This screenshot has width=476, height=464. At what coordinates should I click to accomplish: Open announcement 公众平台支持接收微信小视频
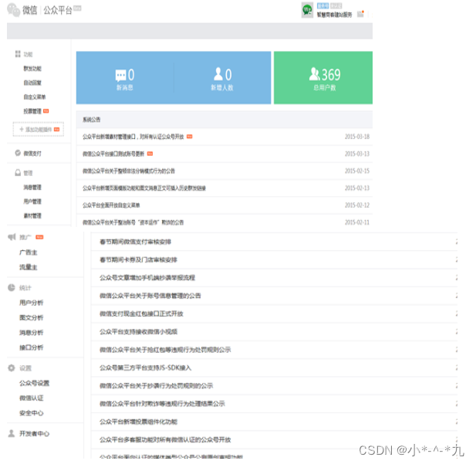click(138, 331)
